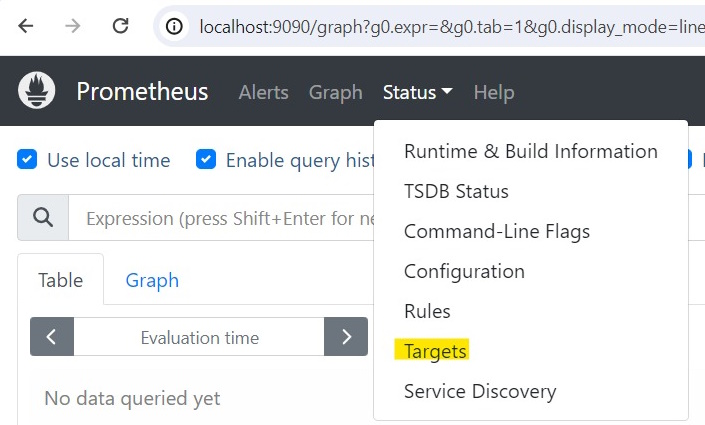Click the browser forward arrow

(x=72, y=26)
